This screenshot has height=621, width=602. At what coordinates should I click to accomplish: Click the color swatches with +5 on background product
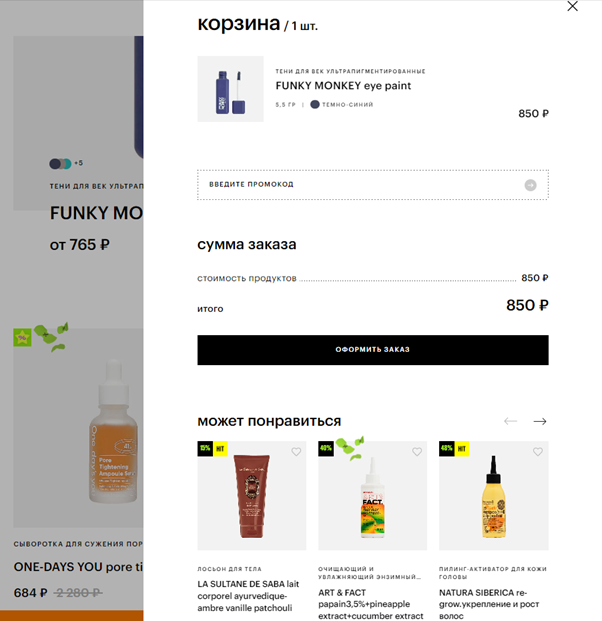click(x=66, y=163)
